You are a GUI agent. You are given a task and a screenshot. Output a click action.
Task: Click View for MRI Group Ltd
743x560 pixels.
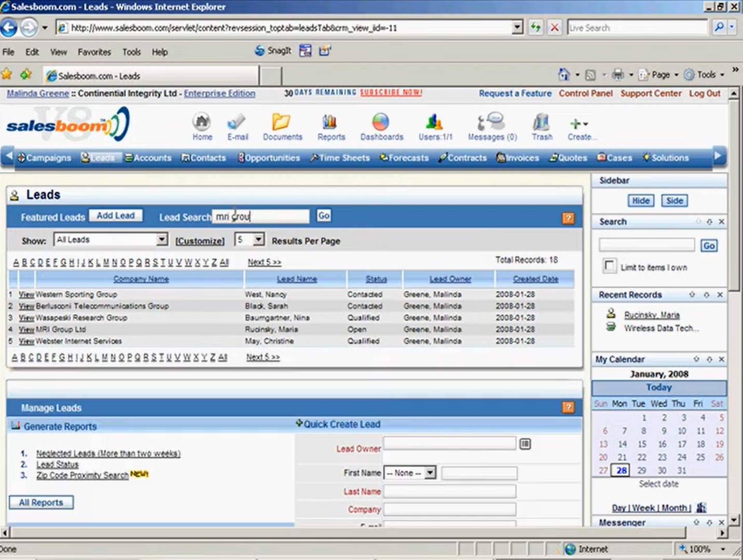tap(26, 329)
